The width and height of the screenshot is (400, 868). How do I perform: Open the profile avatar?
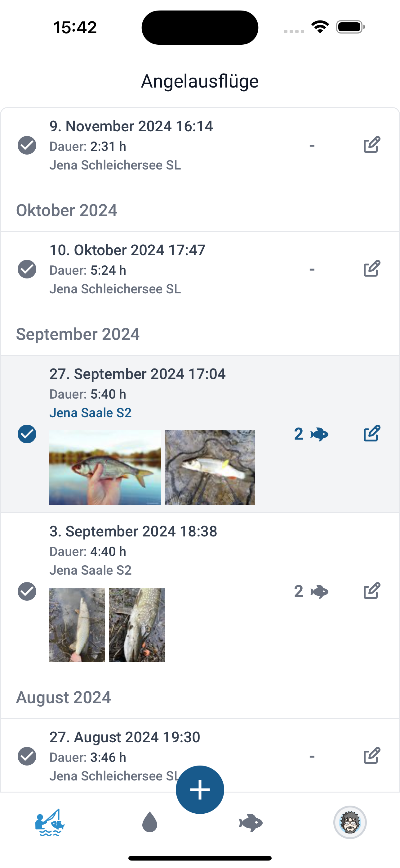point(350,822)
